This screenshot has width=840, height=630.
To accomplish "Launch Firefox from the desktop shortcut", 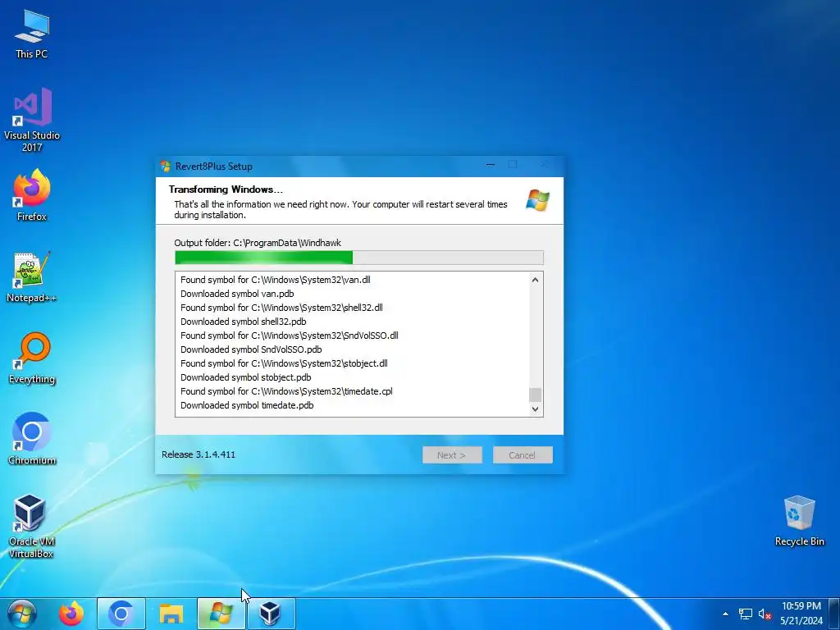I will 32,195.
